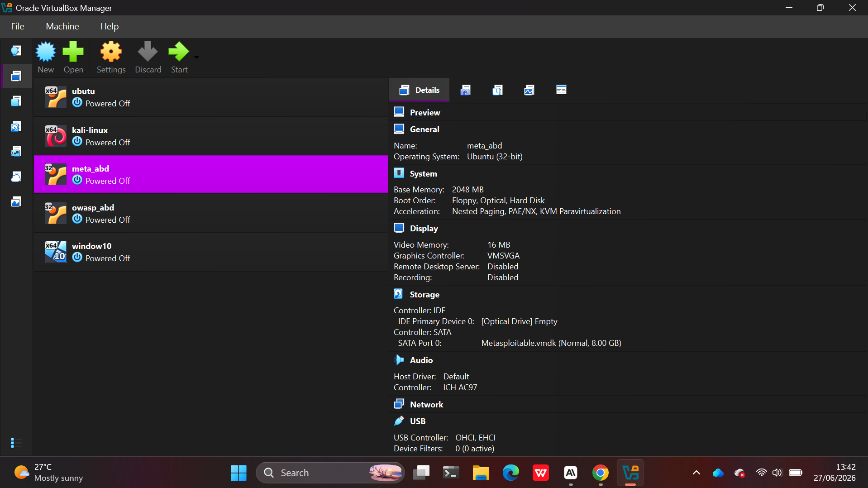Select the meta_abd virtual machine
The width and height of the screenshot is (868, 488).
(x=211, y=175)
